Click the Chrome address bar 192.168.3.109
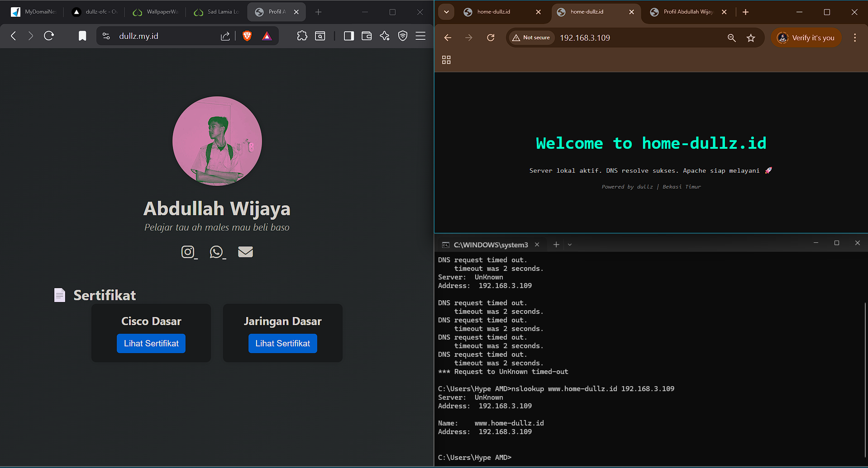This screenshot has height=468, width=868. (634, 38)
